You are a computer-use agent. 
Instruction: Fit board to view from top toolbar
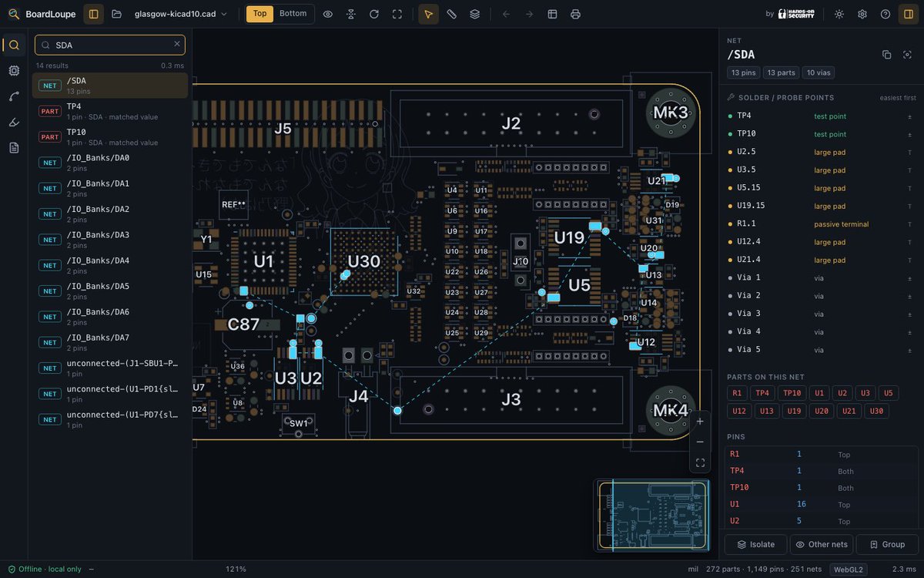tap(397, 14)
